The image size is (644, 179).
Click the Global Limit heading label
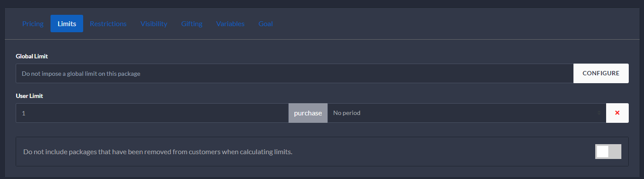coord(32,56)
